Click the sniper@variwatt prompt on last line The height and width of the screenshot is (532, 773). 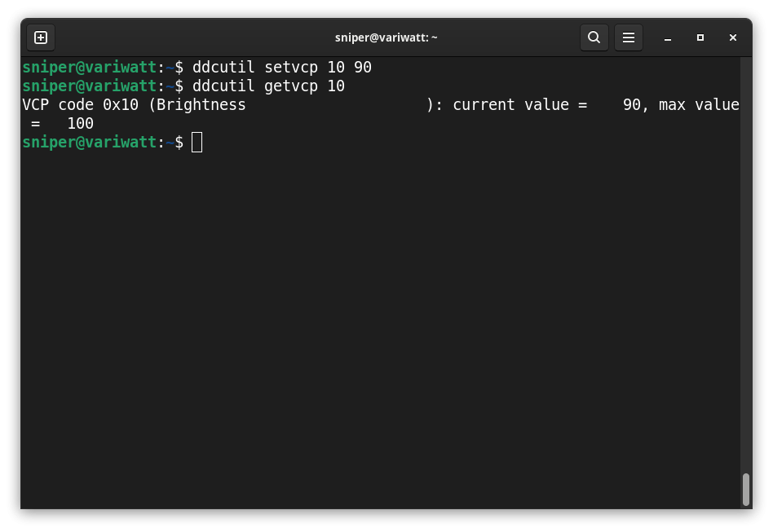(x=89, y=143)
